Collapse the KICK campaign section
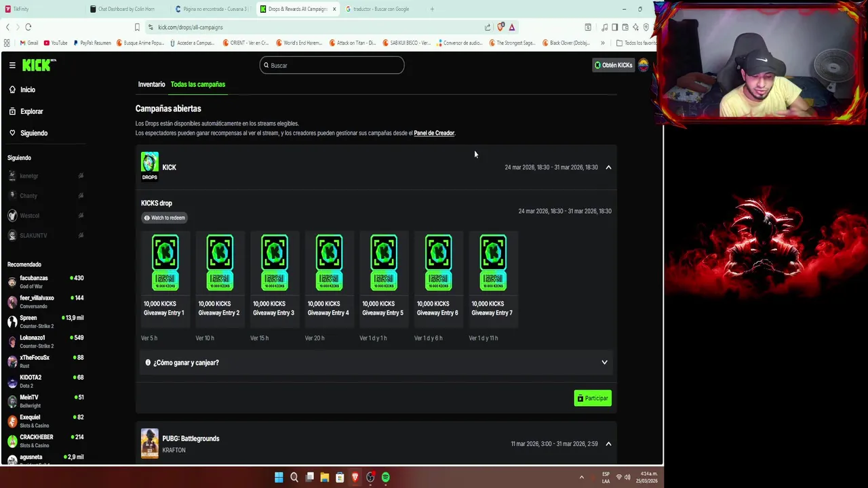This screenshot has width=868, height=488. point(608,167)
